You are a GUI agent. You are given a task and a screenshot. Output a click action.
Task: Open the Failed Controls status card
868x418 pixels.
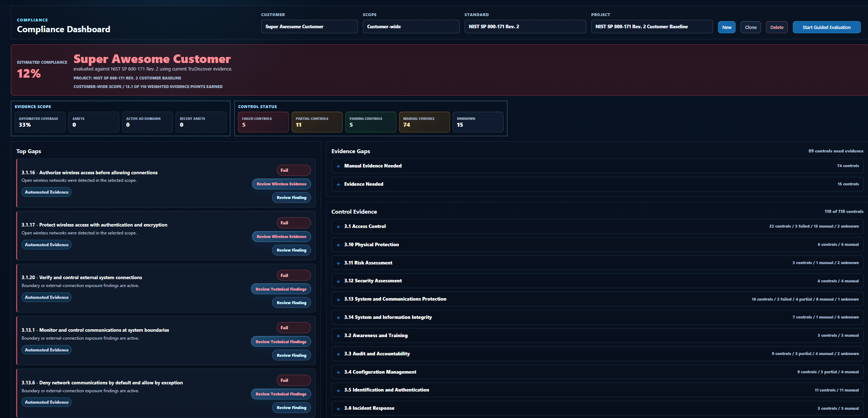[263, 122]
